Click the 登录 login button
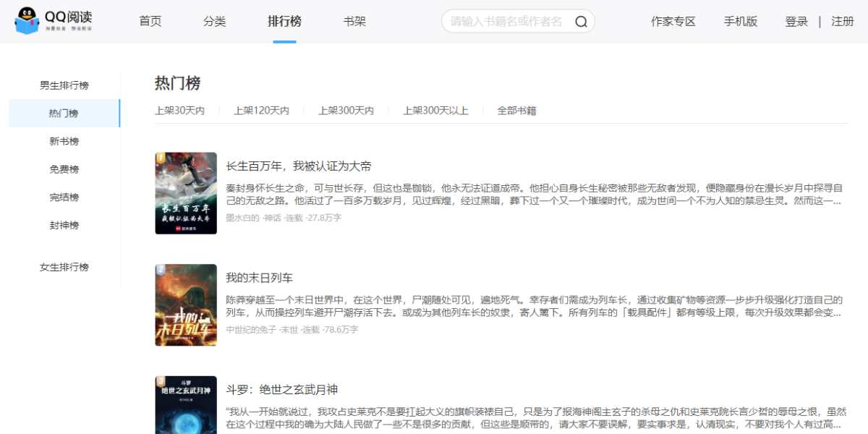This screenshot has height=434, width=868. (796, 22)
